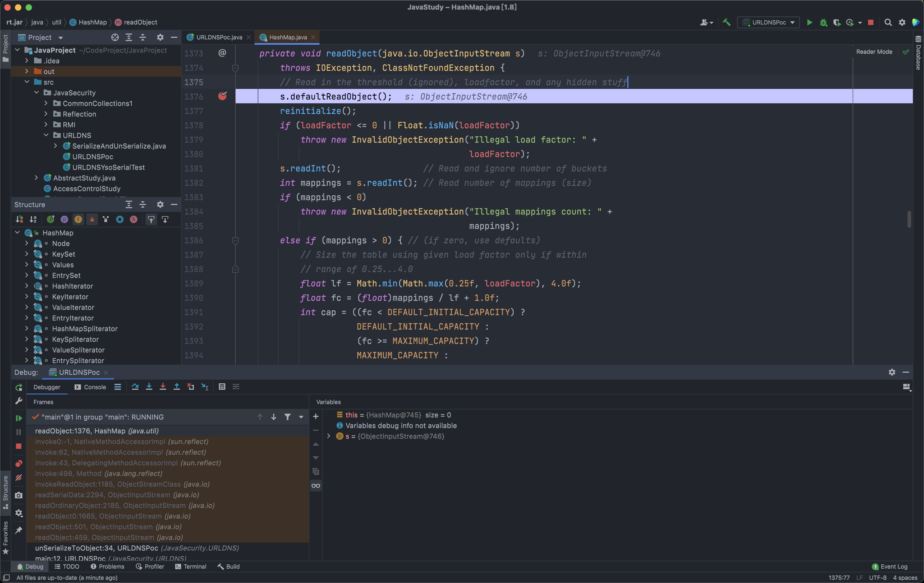Open the debugger wrench settings icon
Screen dimensions: 924x583
click(18, 401)
